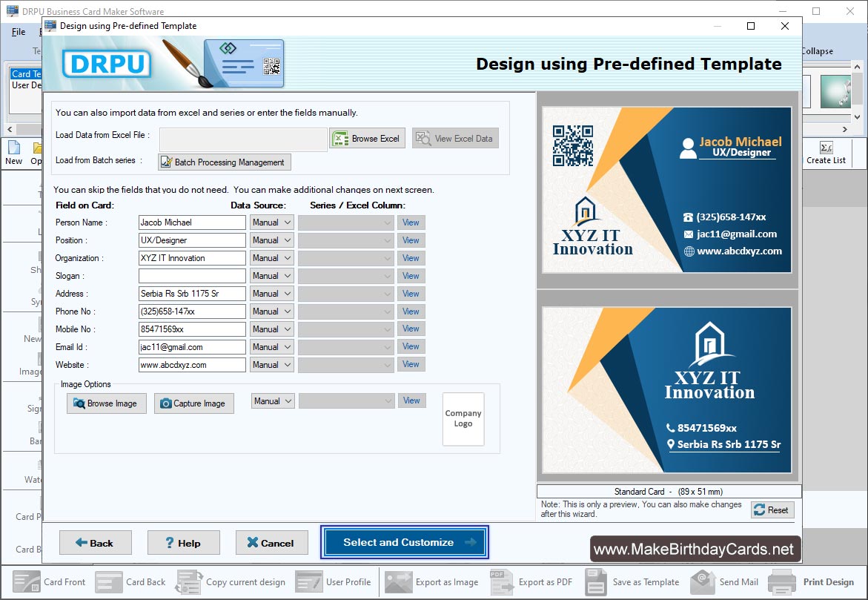Open Data Source dropdown for Person Name
The height and width of the screenshot is (600, 868).
click(x=271, y=222)
